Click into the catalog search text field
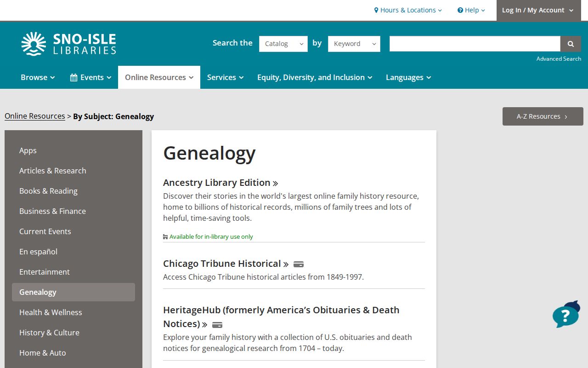The width and height of the screenshot is (588, 368). tap(475, 44)
